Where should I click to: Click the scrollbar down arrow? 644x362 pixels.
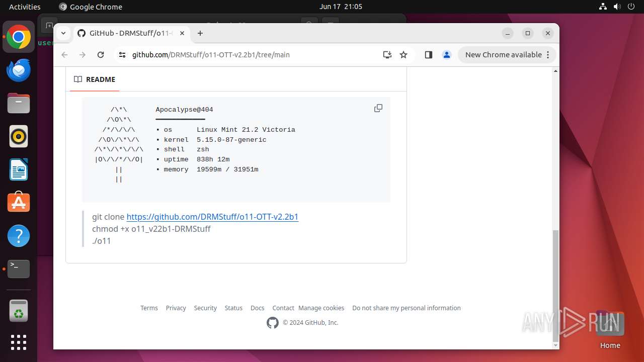[x=555, y=345]
